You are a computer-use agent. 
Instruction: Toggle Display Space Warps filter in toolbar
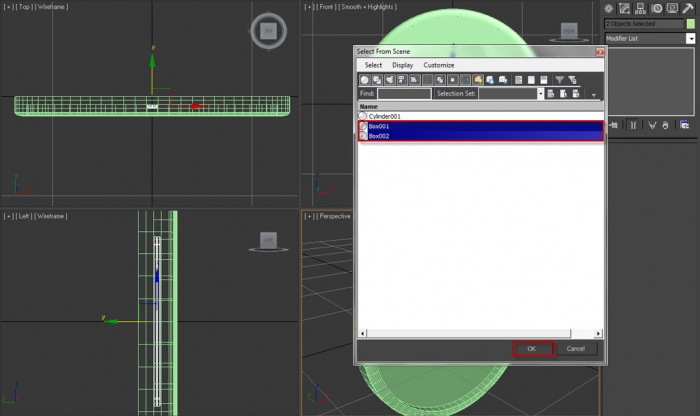point(428,80)
